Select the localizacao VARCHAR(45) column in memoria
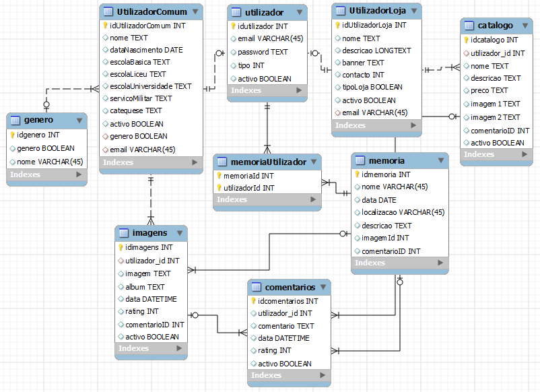540x392 pixels. [403, 212]
